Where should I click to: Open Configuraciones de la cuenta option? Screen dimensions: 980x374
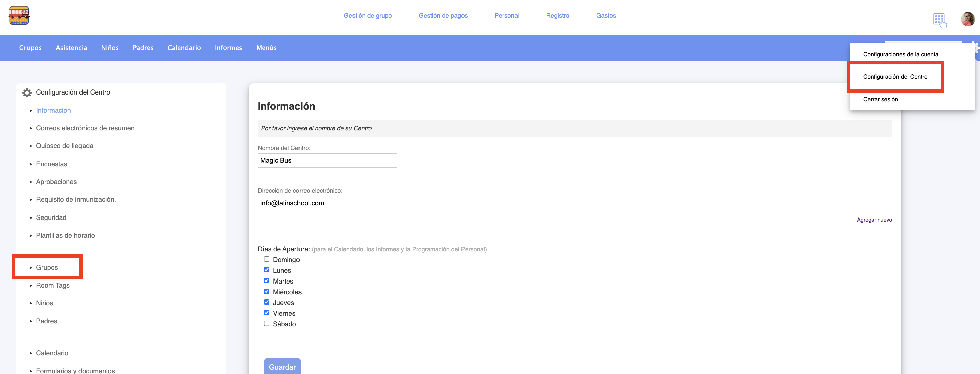click(900, 54)
